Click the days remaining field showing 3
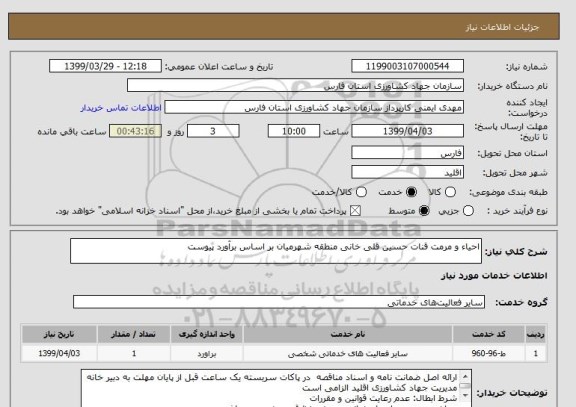Image resolution: width=576 pixels, height=407 pixels. (x=213, y=131)
